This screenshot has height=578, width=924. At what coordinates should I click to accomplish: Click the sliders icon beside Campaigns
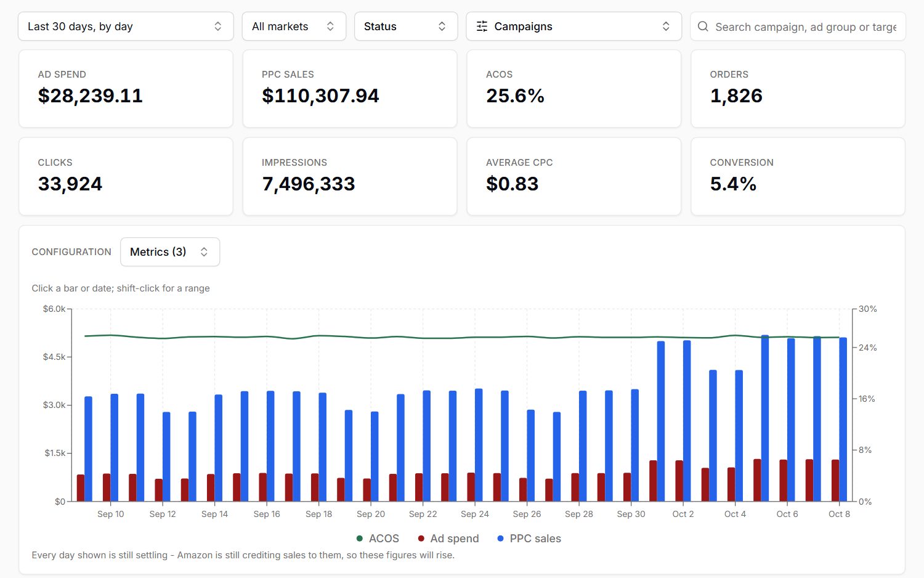click(x=482, y=26)
